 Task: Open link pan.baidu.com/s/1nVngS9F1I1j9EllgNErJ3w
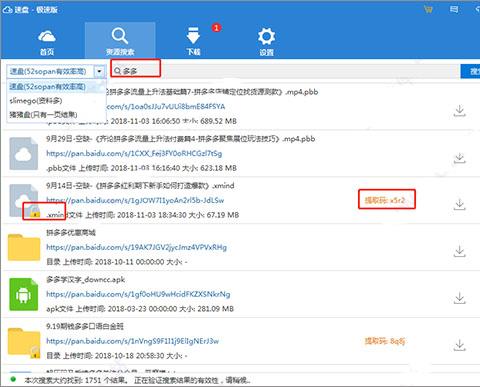click(x=132, y=341)
